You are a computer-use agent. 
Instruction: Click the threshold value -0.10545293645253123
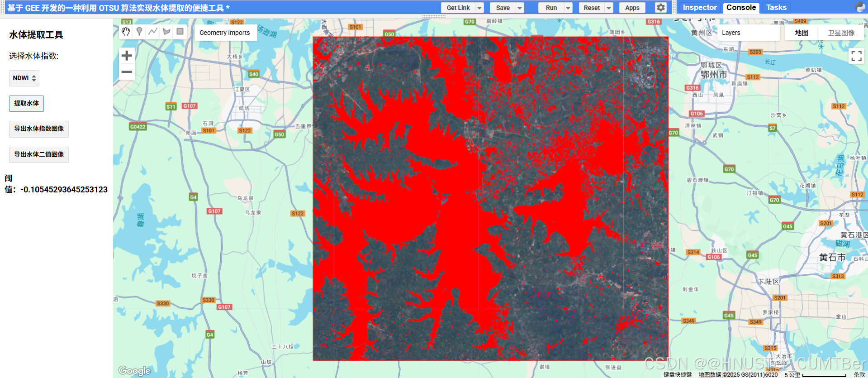click(64, 190)
